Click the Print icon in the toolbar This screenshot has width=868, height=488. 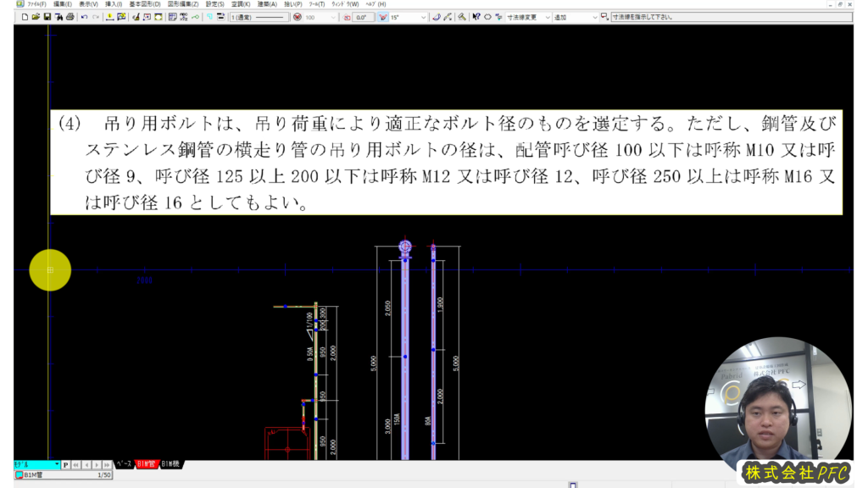pyautogui.click(x=70, y=17)
